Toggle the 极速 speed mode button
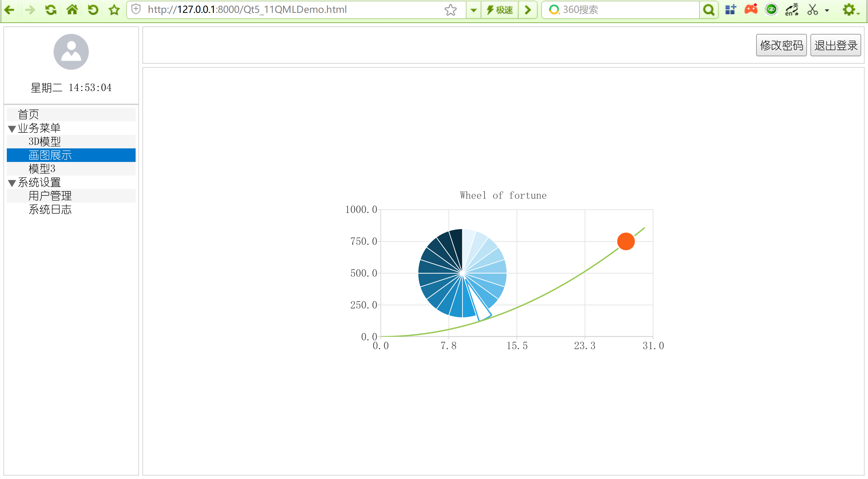Image resolution: width=868 pixels, height=479 pixels. coord(500,9)
